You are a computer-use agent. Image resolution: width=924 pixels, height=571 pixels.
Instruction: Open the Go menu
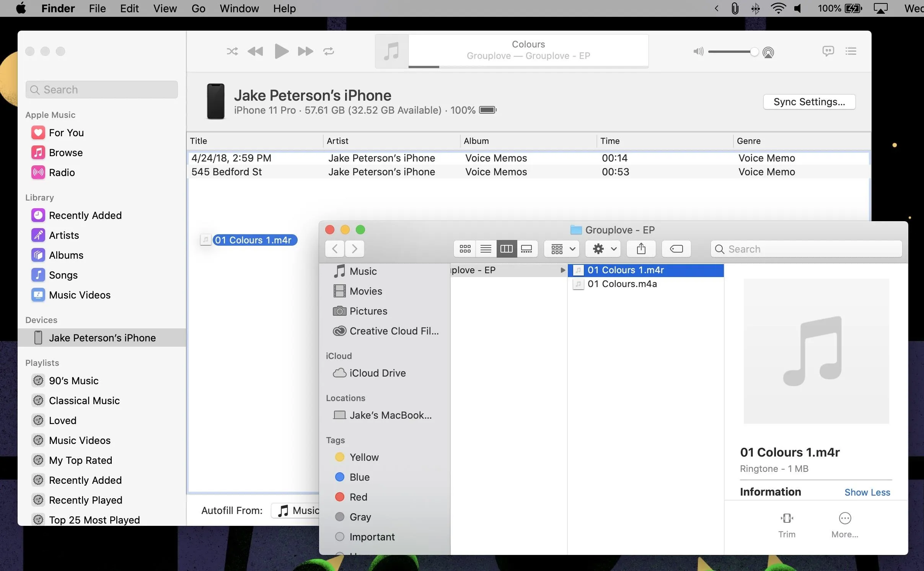click(198, 8)
